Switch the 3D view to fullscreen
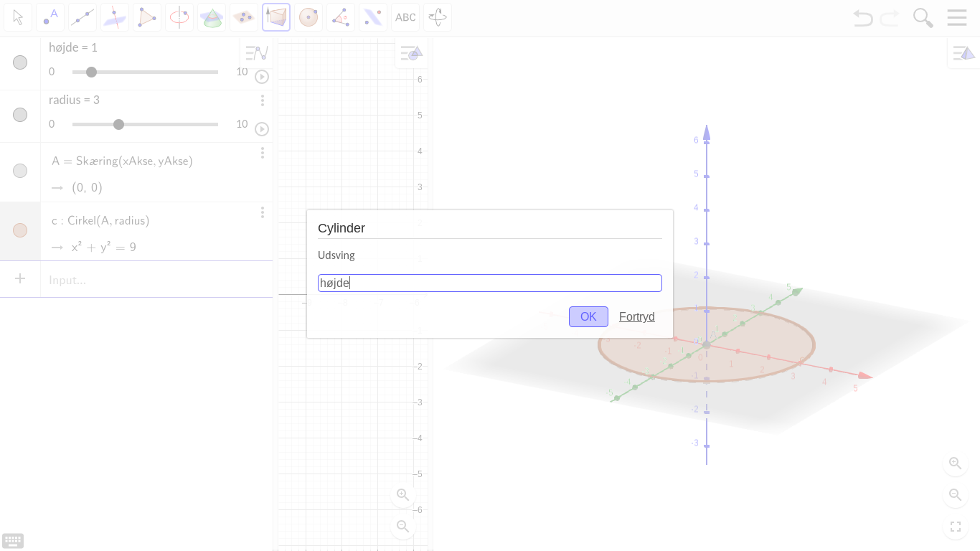This screenshot has height=551, width=980. coord(956,527)
